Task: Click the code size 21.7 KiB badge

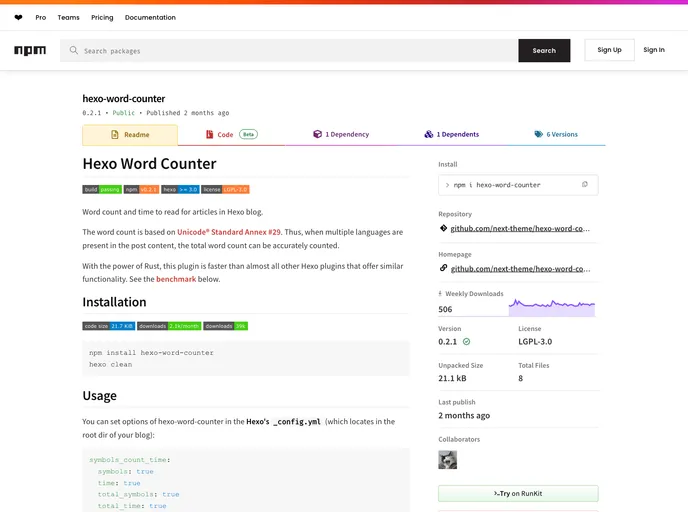Action: [x=108, y=326]
